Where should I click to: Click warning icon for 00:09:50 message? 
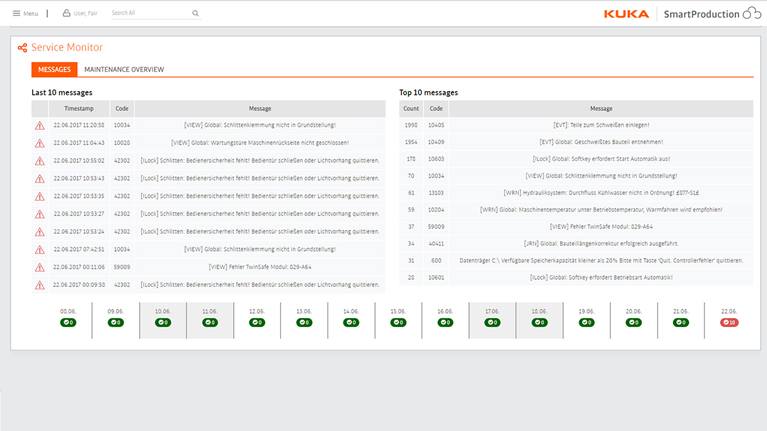[x=40, y=285]
